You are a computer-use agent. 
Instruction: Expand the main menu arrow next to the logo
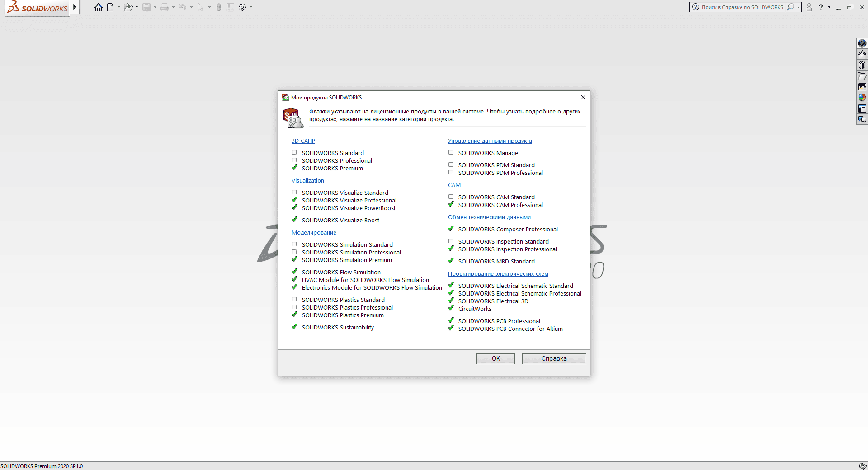pyautogui.click(x=75, y=7)
